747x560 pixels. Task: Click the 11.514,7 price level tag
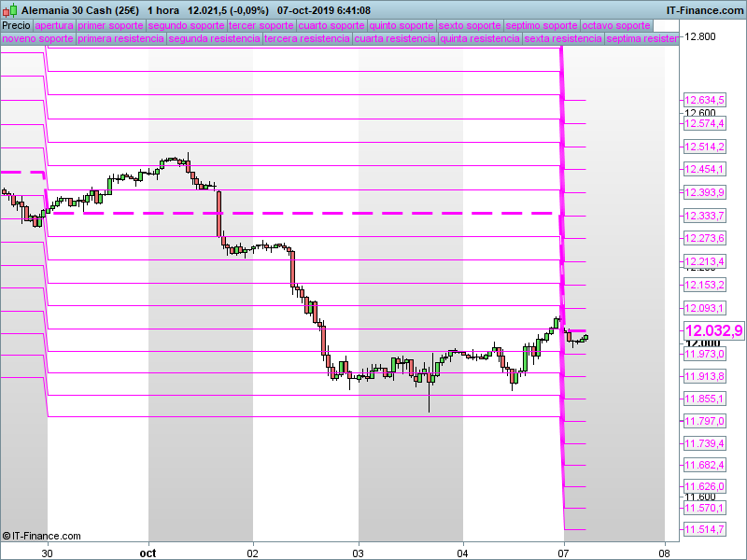point(705,529)
